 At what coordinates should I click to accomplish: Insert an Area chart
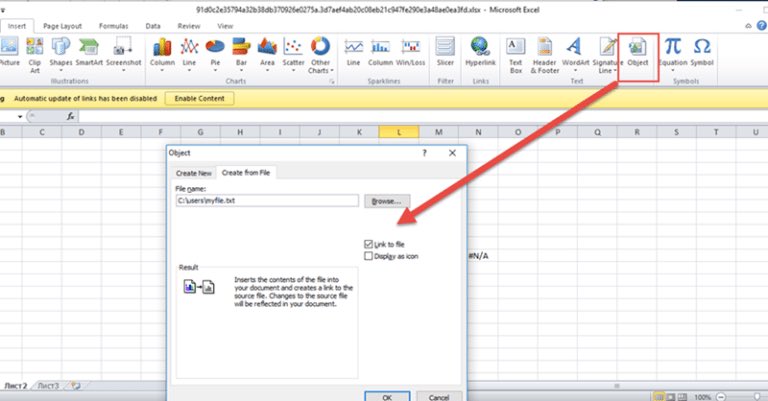pyautogui.click(x=267, y=54)
